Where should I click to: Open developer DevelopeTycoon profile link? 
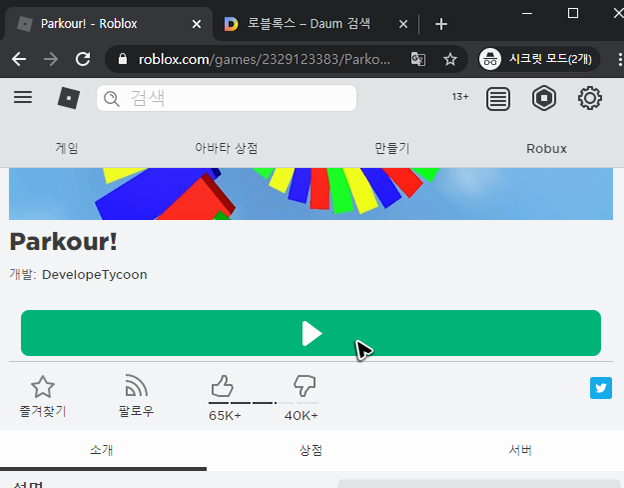[x=94, y=275]
